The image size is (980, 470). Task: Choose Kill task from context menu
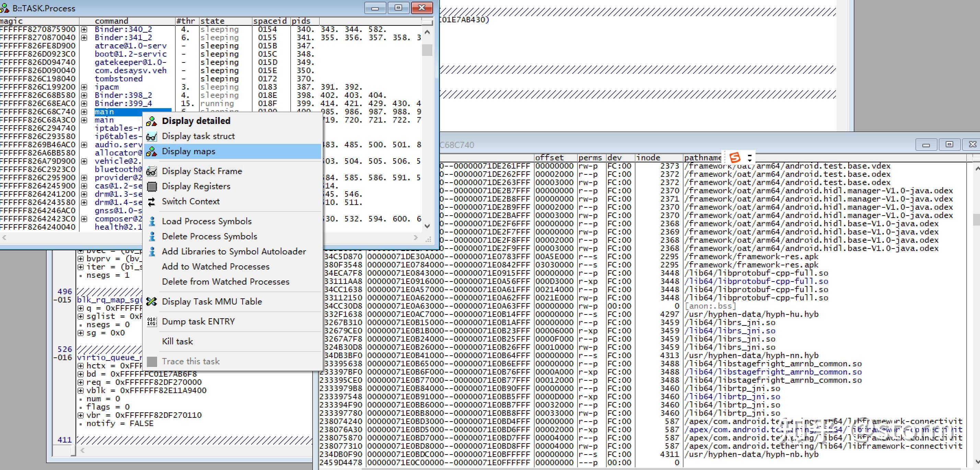pos(177,341)
